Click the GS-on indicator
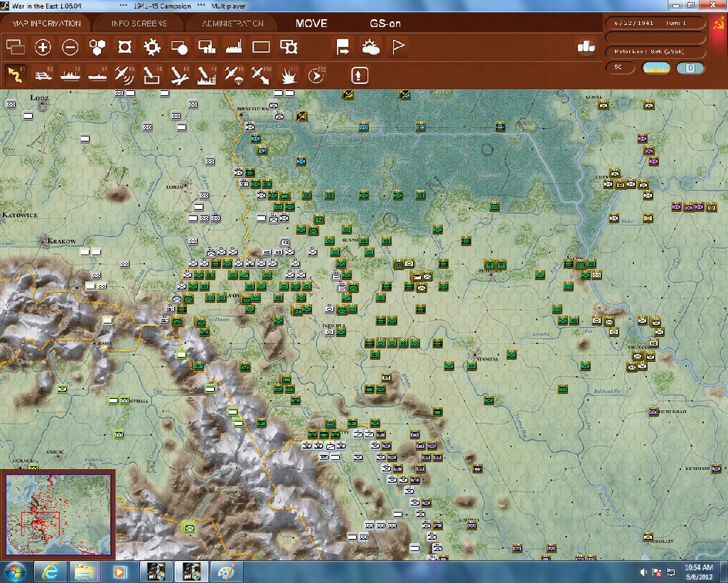The image size is (728, 583). [x=385, y=23]
